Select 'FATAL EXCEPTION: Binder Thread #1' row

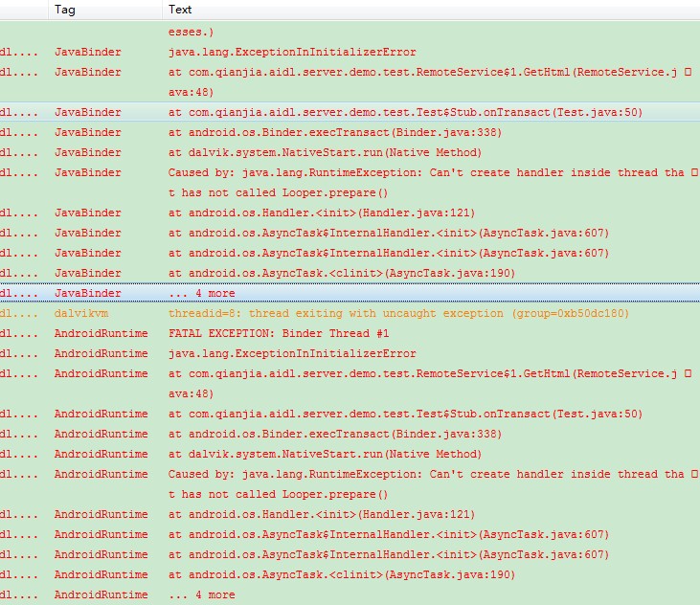tap(350, 333)
